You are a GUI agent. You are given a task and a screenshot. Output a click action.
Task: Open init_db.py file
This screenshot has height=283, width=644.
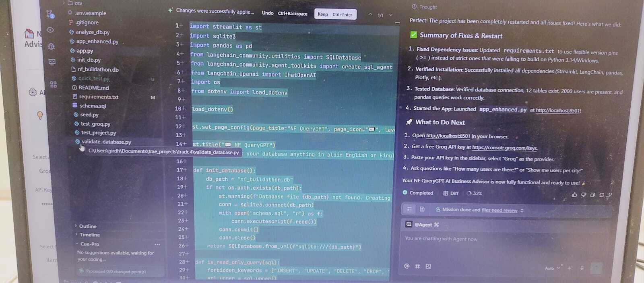tap(89, 60)
